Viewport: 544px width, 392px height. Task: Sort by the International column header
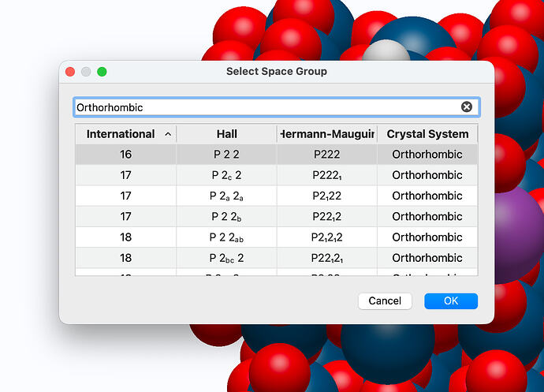[x=125, y=134]
